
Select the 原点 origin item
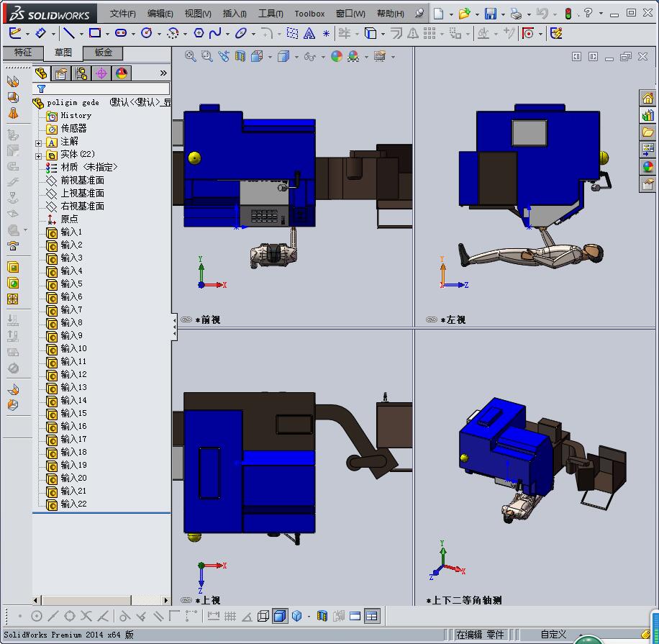coord(62,219)
